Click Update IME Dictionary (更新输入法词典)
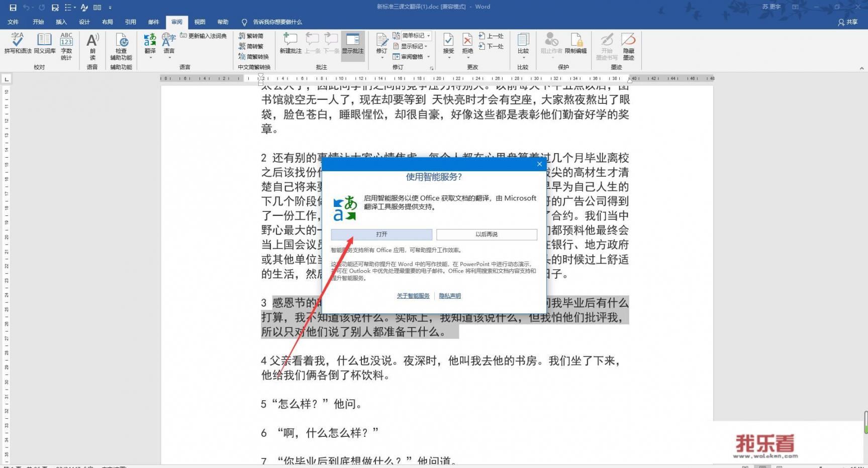868x468 pixels. point(203,36)
